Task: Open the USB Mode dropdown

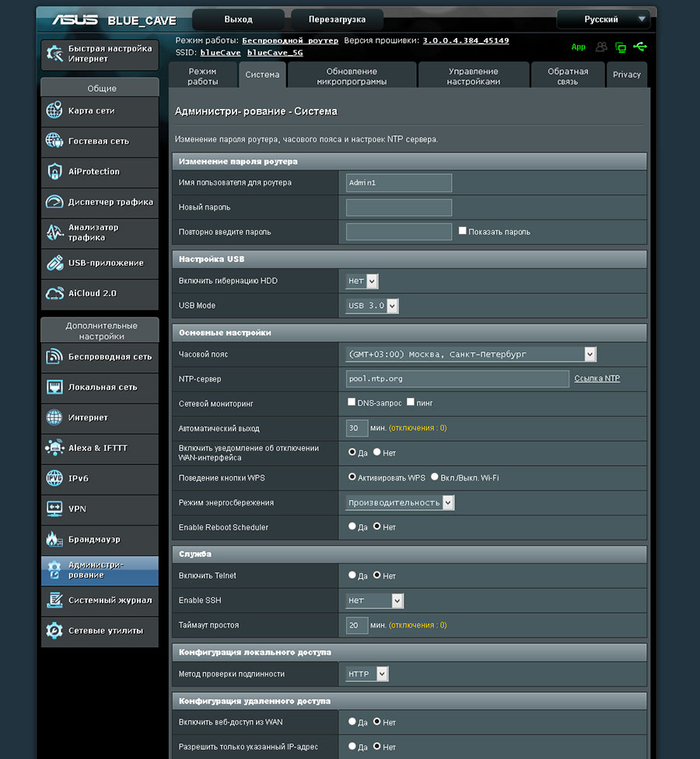Action: (372, 306)
